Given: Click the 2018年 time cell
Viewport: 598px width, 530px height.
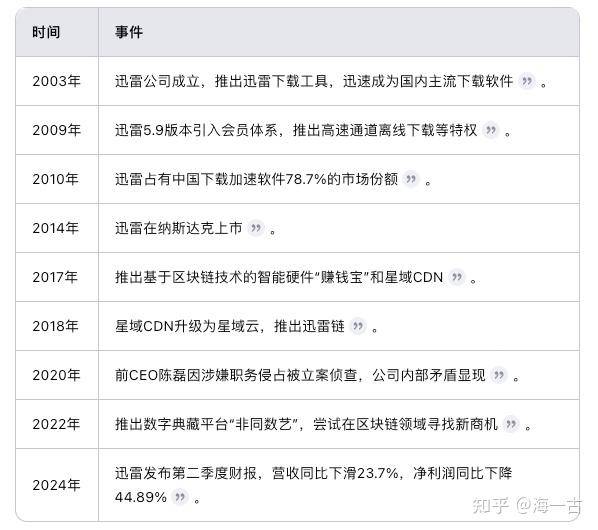Looking at the screenshot, I should 56,326.
